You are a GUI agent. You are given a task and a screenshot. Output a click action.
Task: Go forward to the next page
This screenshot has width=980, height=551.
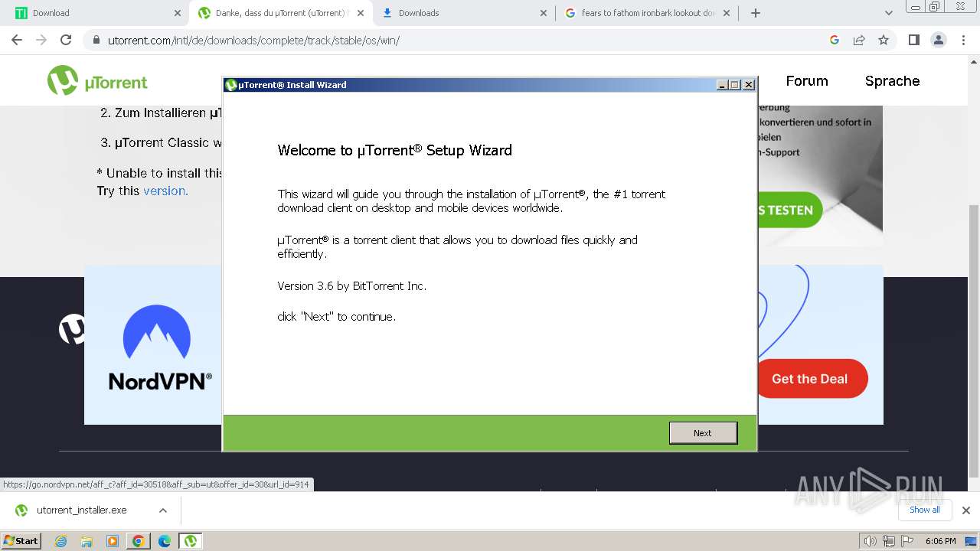tap(41, 40)
